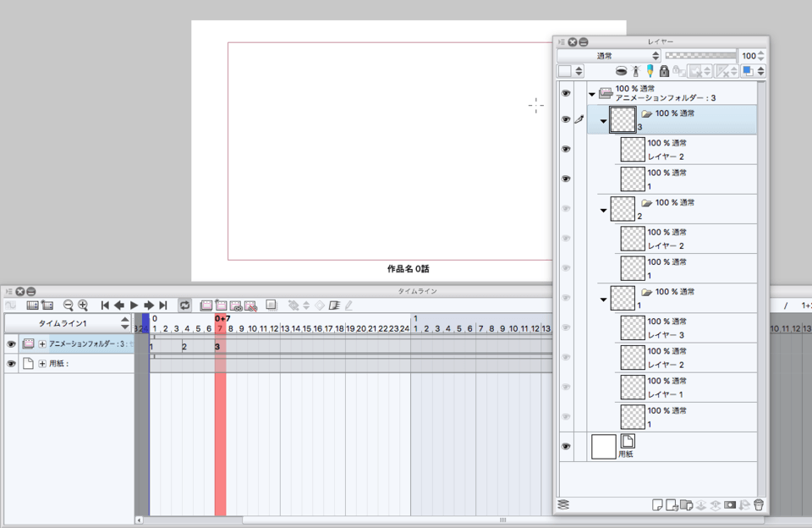Set as draft layer pencil icon

tap(650, 71)
